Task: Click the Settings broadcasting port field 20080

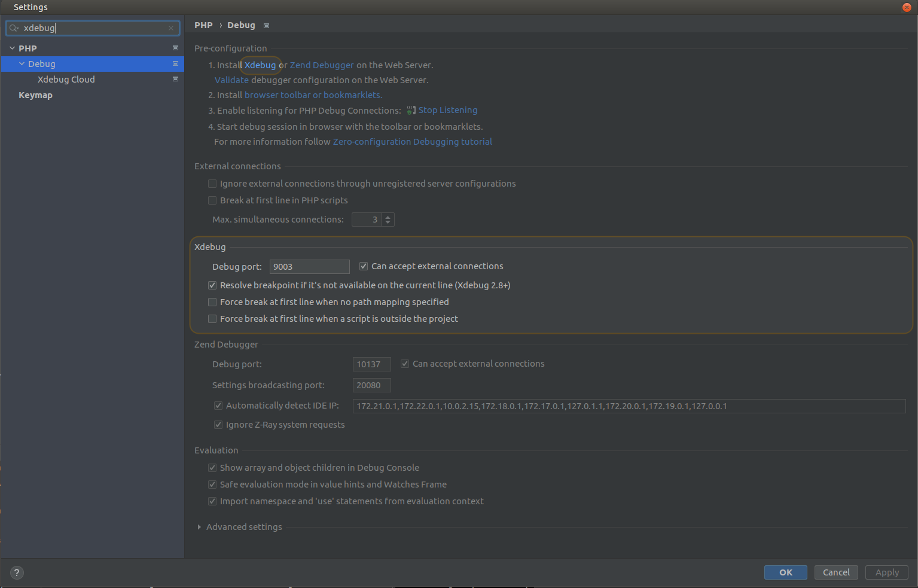Action: point(372,385)
